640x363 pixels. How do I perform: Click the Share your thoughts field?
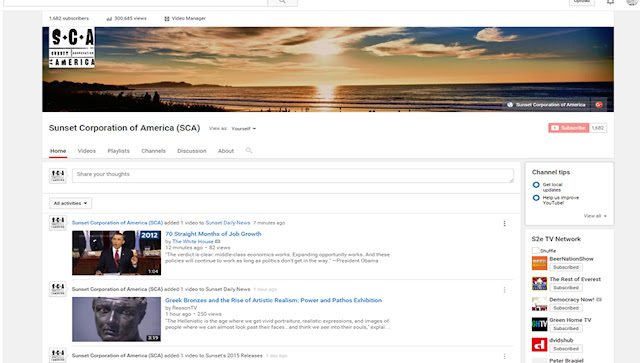click(293, 176)
